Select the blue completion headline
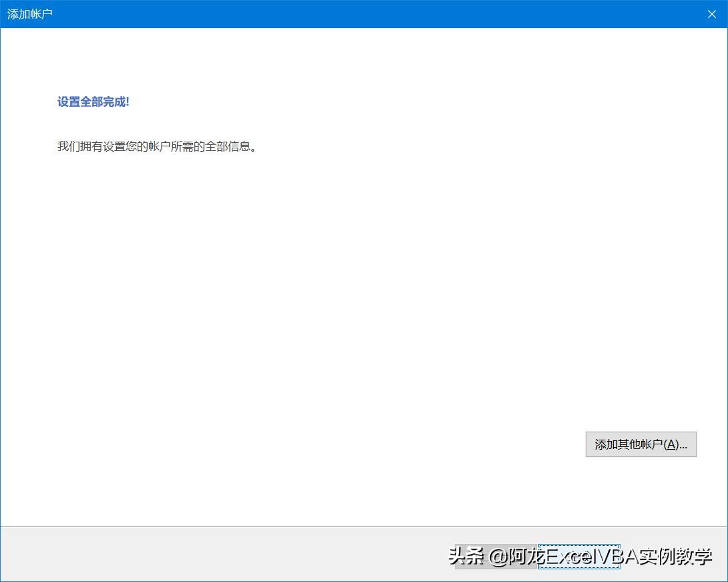The height and width of the screenshot is (582, 728). (x=93, y=102)
